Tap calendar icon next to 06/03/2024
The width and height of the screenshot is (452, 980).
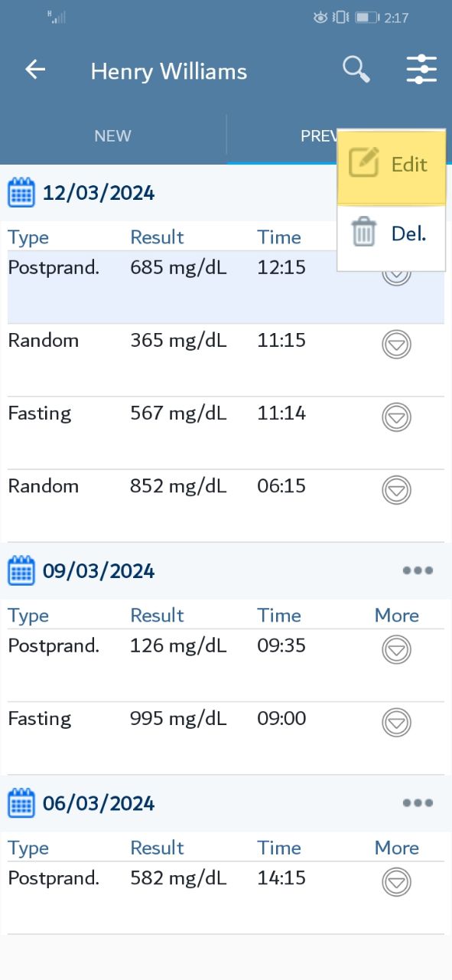point(21,803)
